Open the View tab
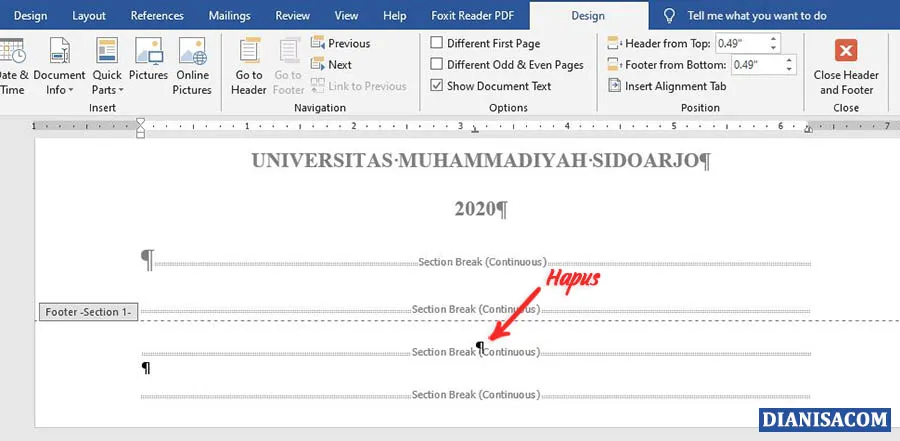Image resolution: width=900 pixels, height=441 pixels. (x=346, y=16)
